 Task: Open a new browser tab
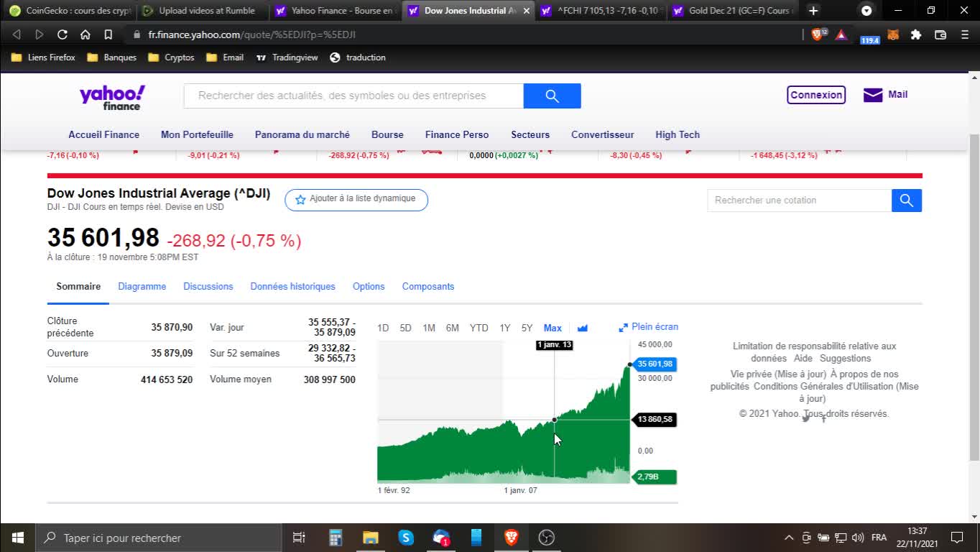click(813, 11)
